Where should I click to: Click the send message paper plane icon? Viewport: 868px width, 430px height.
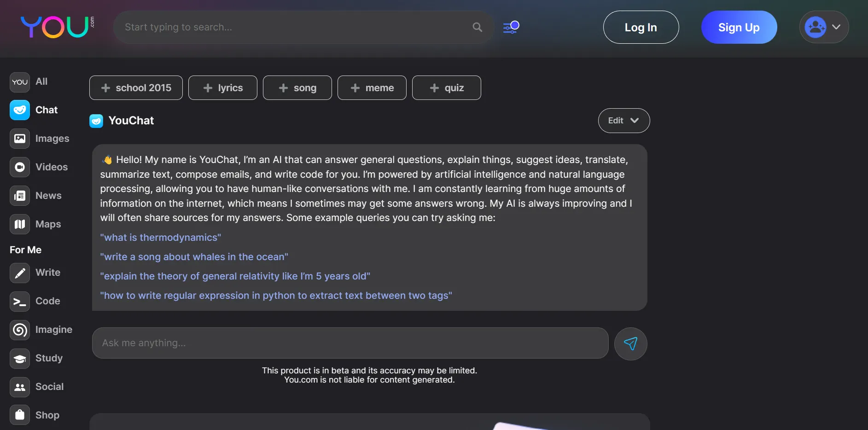coord(630,343)
